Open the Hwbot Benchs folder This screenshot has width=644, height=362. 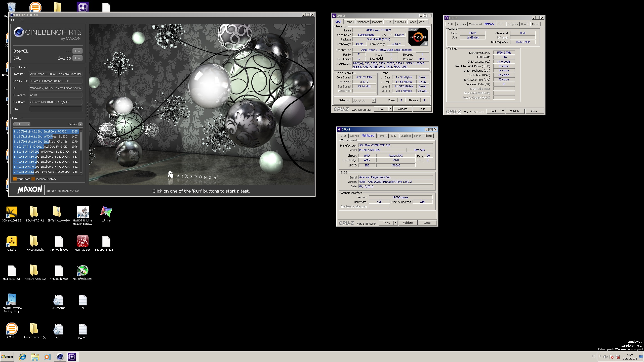[x=35, y=243]
